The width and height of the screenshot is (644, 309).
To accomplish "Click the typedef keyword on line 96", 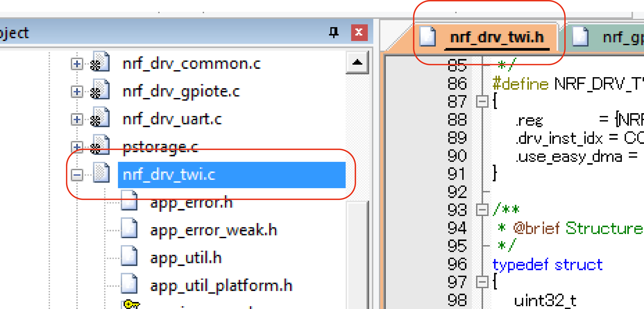I will click(x=521, y=265).
